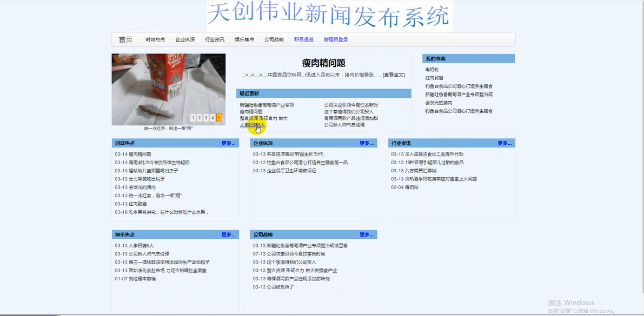Click 更多... in the 企业纵深 panel header
Image resolution: width=644 pixels, height=316 pixels.
click(367, 143)
